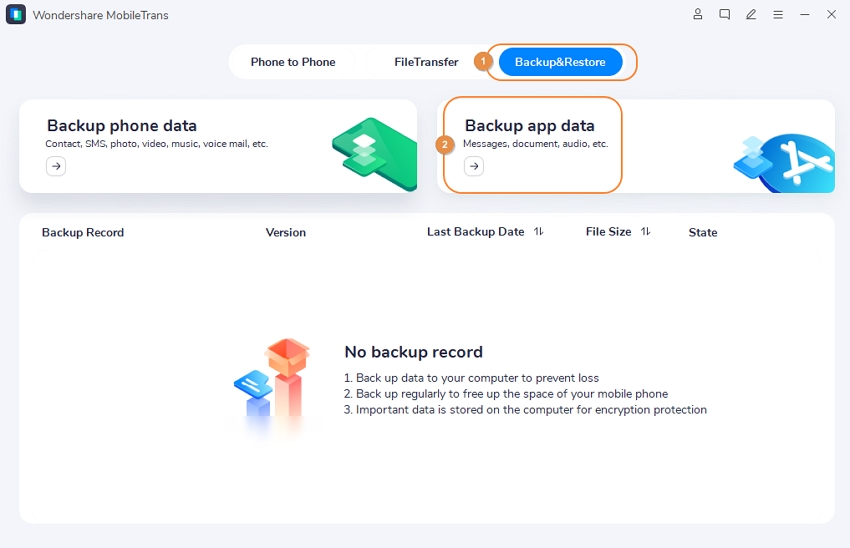This screenshot has width=850, height=548.
Task: Open the Backup app data card
Action: point(636,146)
